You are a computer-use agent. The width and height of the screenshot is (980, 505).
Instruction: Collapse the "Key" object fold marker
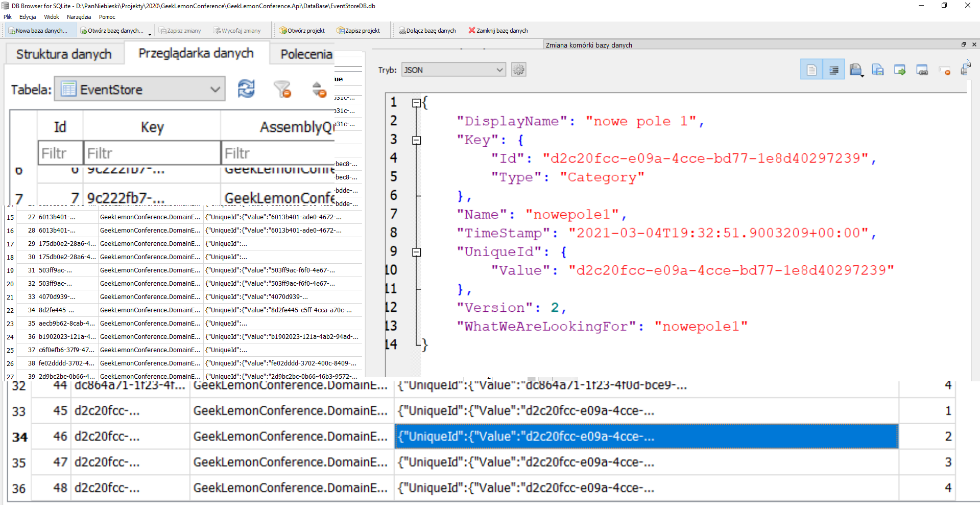416,140
